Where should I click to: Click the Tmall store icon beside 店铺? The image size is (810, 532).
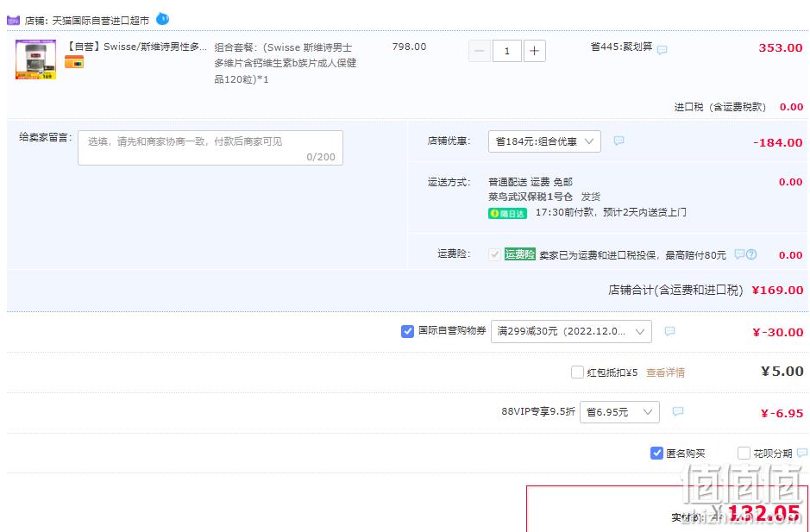[13, 21]
